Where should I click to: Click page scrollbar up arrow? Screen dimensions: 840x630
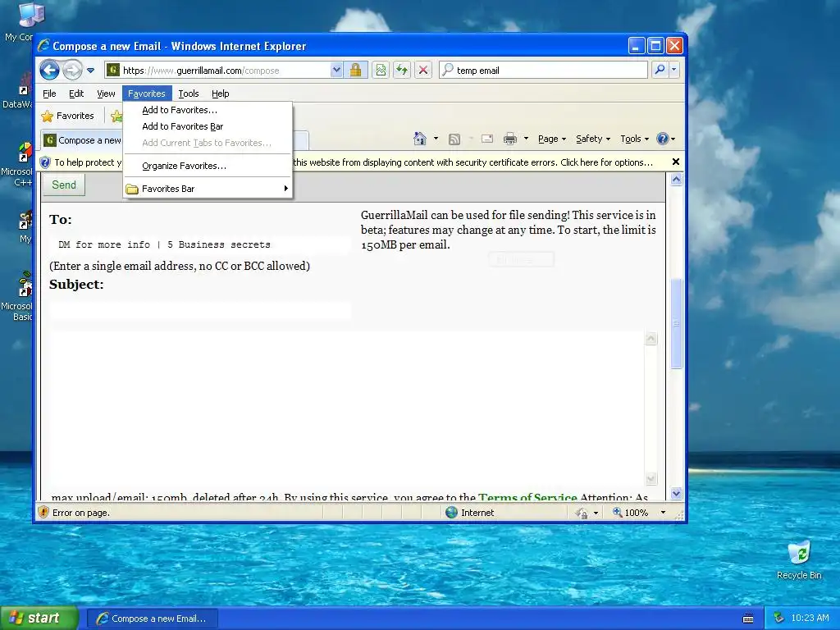(x=676, y=180)
